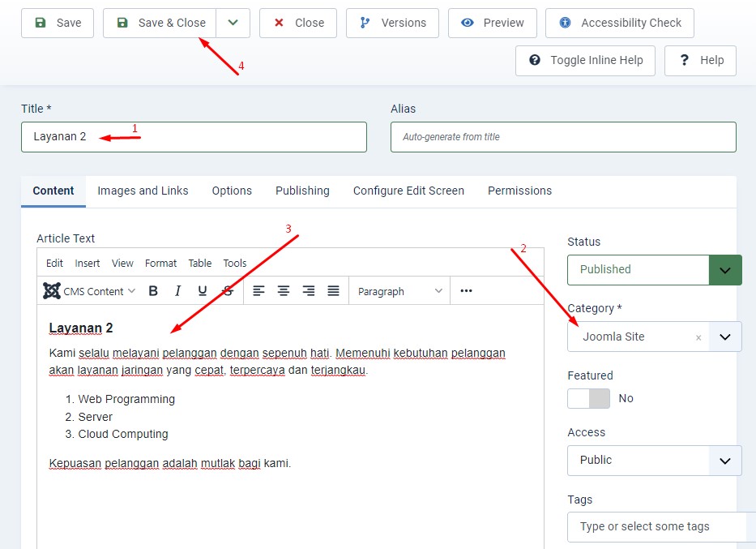756x549 pixels.
Task: Open Paragraph format dropdown
Action: [400, 291]
